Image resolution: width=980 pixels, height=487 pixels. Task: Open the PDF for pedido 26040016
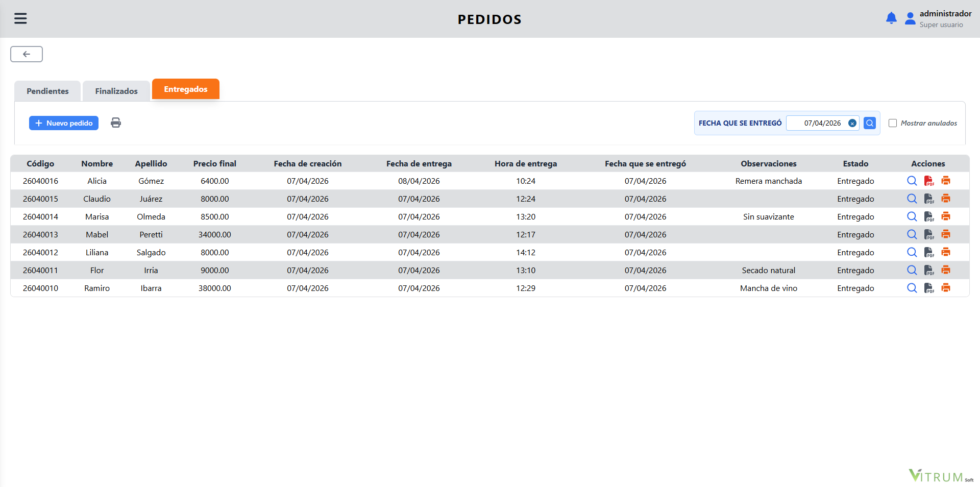pyautogui.click(x=929, y=181)
